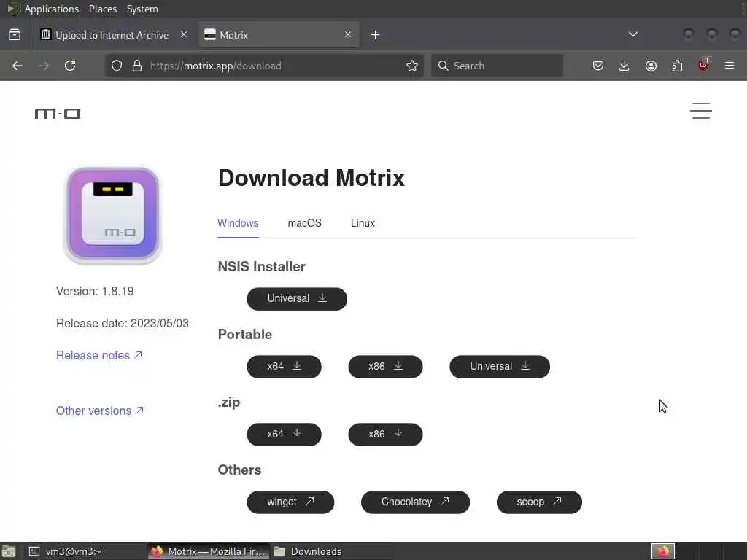747x560 pixels.
Task: Open the scoop package link
Action: click(x=539, y=502)
